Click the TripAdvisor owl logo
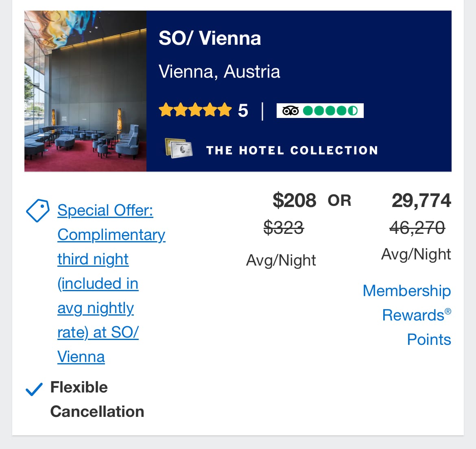476x449 pixels. point(290,111)
